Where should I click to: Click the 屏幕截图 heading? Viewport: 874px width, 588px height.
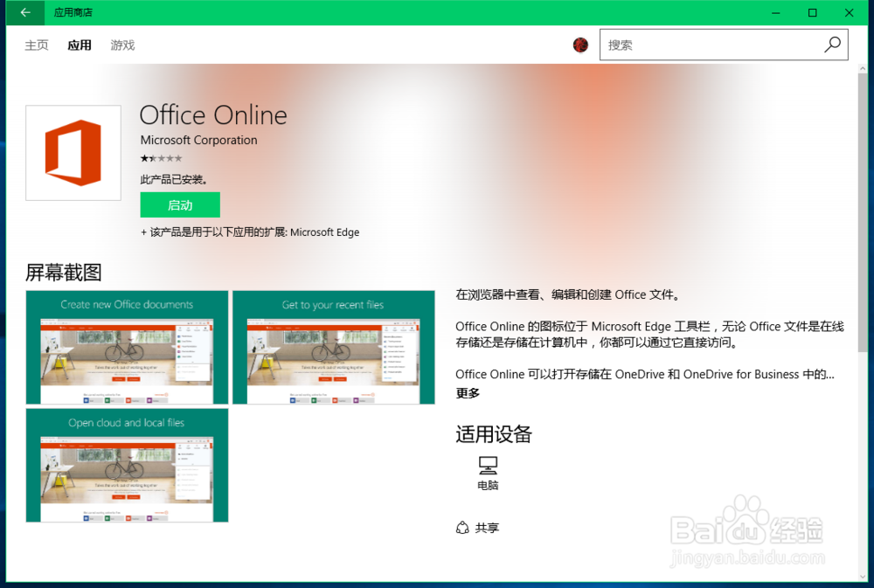pyautogui.click(x=64, y=273)
